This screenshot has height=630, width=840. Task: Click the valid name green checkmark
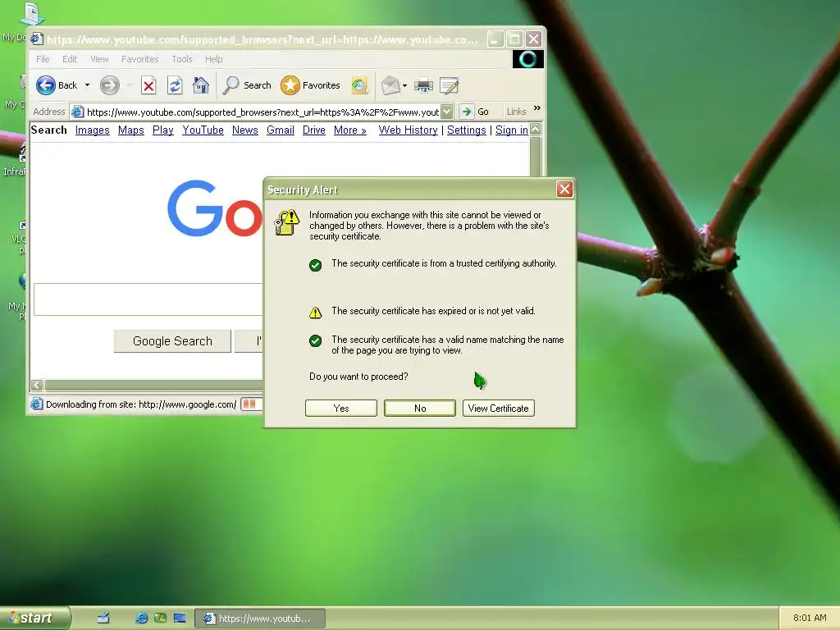coord(316,340)
